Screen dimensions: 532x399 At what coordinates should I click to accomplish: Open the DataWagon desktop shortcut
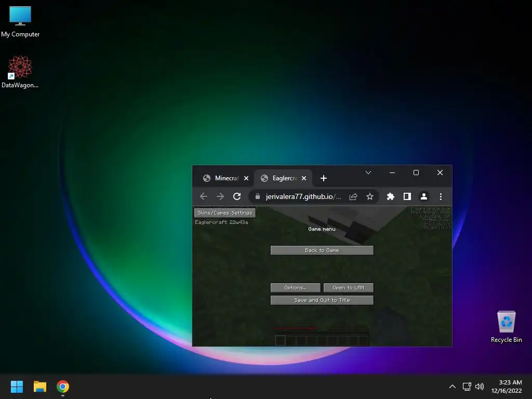tap(20, 72)
